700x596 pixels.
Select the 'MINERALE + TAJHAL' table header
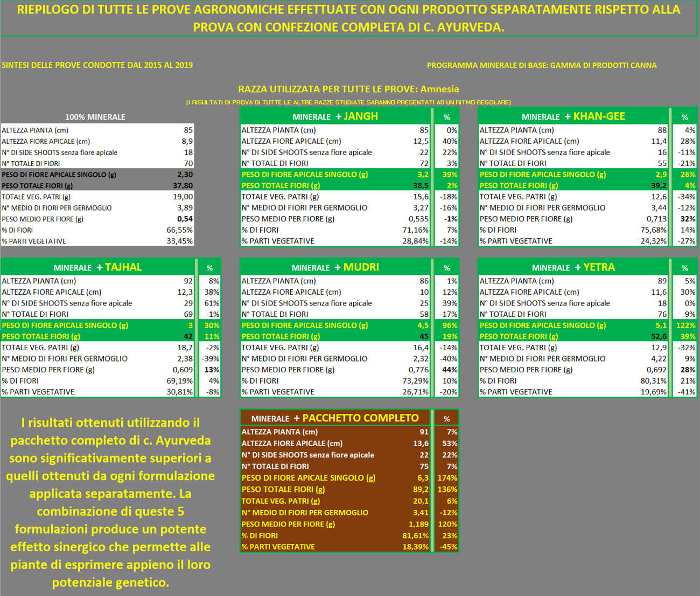click(97, 267)
